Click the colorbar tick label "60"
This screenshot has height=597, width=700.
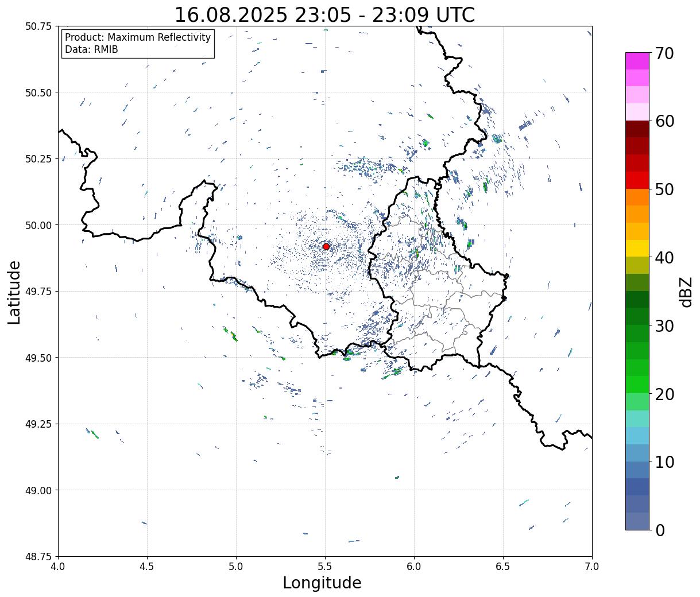tap(664, 121)
